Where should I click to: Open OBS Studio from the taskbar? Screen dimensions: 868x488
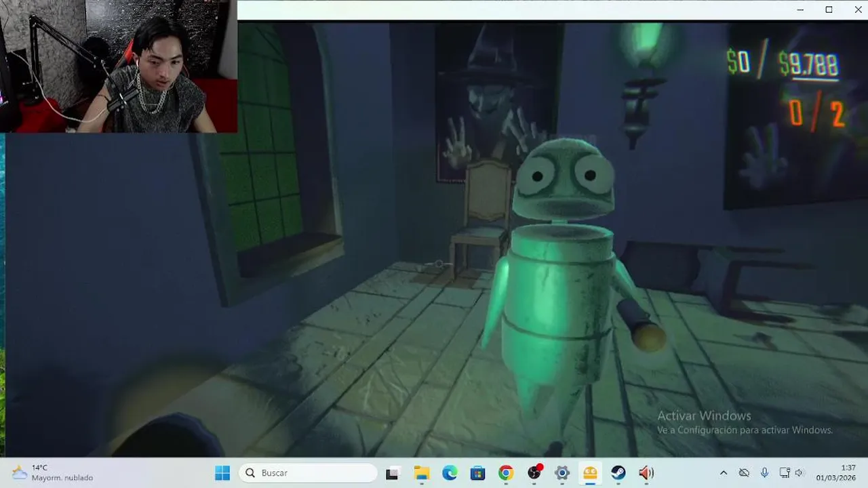(x=534, y=473)
